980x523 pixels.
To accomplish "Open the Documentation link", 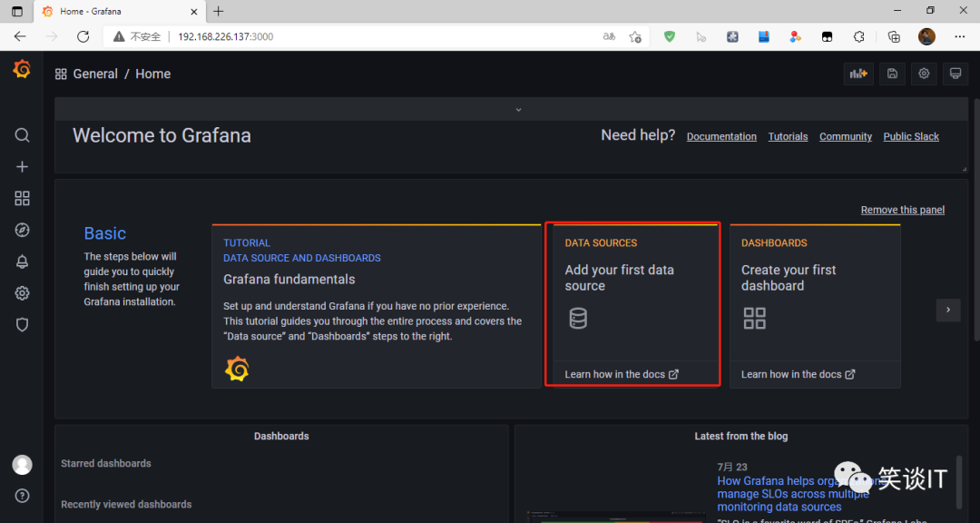I will 721,136.
